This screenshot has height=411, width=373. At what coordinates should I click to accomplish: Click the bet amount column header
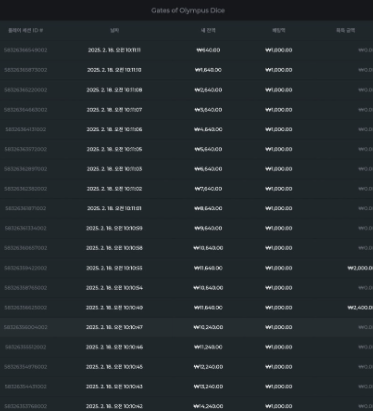pyautogui.click(x=279, y=30)
